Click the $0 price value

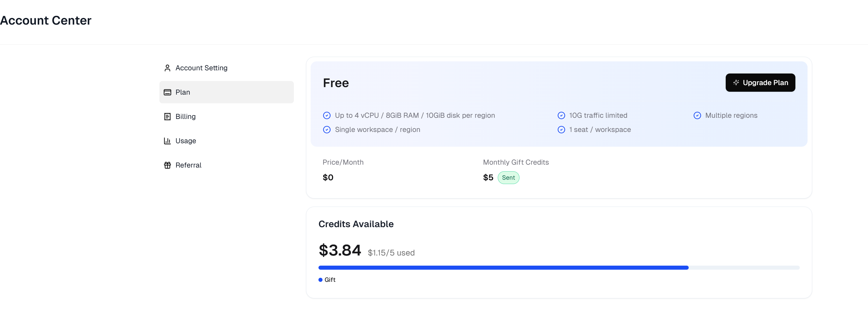point(328,178)
